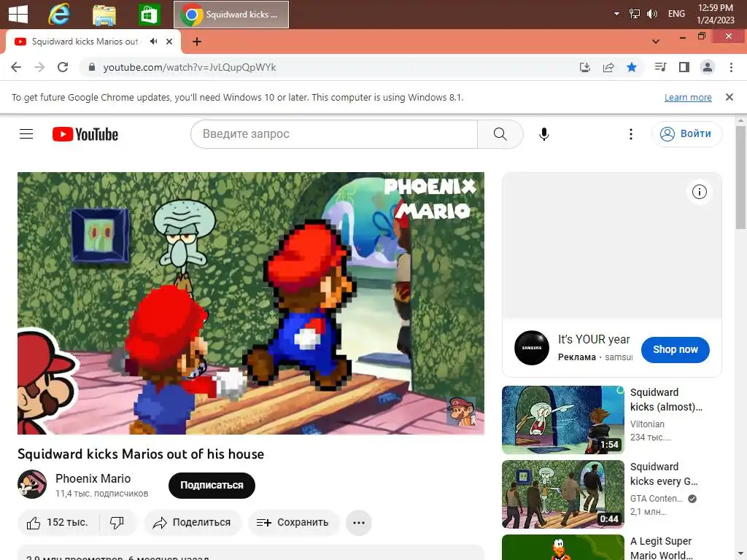Viewport: 747px width, 560px height.
Task: Open It's YOUR year ad title
Action: [594, 340]
